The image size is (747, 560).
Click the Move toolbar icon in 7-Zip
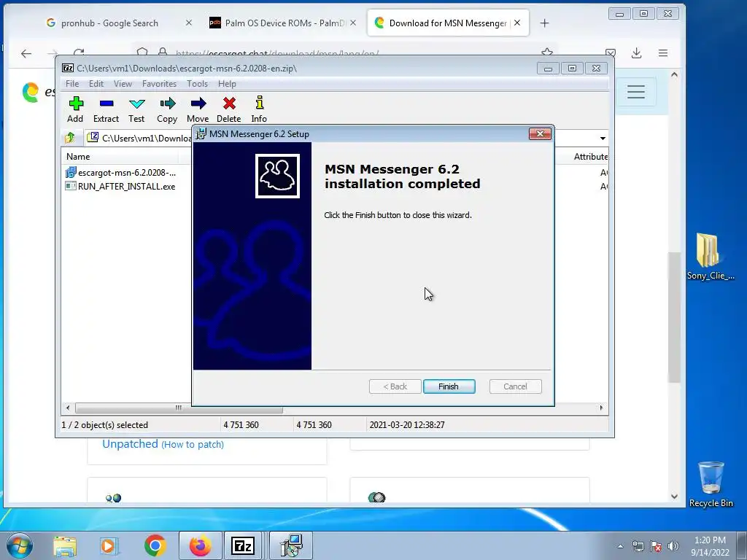click(198, 109)
